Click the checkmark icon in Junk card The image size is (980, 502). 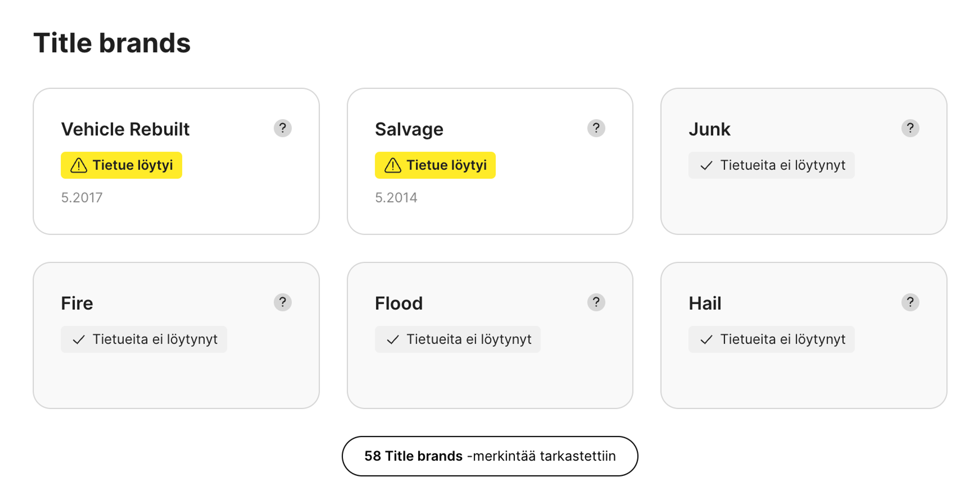(x=707, y=165)
